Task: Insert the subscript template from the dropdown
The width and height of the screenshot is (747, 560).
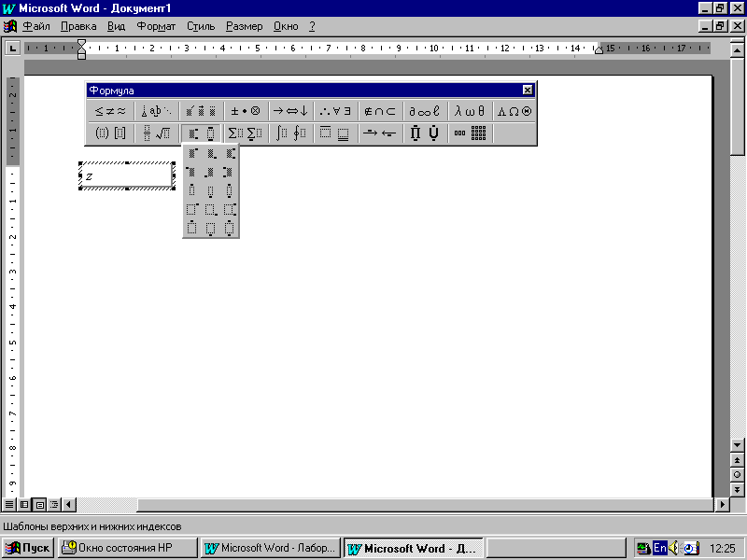Action: click(211, 153)
